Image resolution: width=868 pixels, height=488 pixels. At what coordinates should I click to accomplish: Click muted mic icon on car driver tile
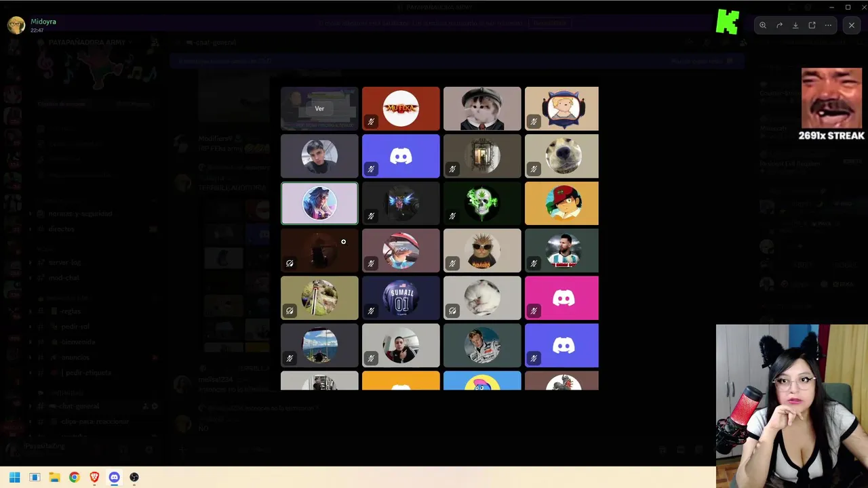[x=371, y=264]
